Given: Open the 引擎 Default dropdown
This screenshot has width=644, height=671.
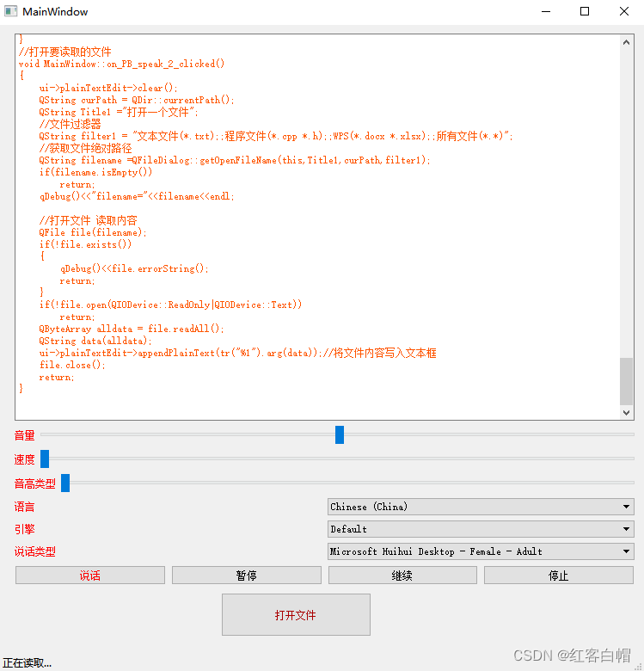Looking at the screenshot, I should 481,529.
